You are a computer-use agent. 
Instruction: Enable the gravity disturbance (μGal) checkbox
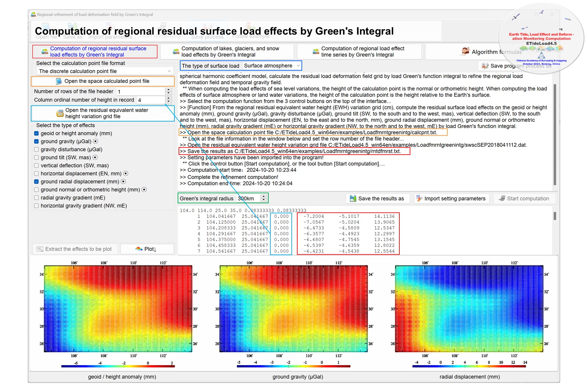pos(37,149)
